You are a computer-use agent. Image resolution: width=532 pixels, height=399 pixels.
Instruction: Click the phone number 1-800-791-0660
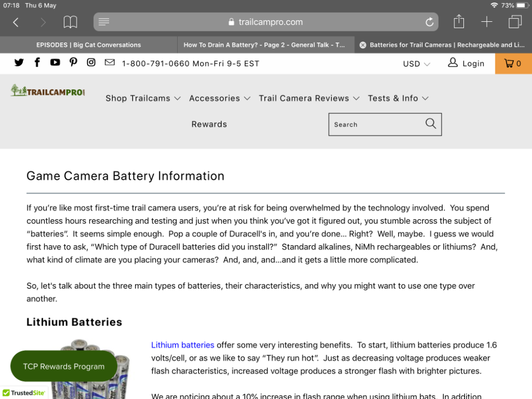pyautogui.click(x=155, y=64)
